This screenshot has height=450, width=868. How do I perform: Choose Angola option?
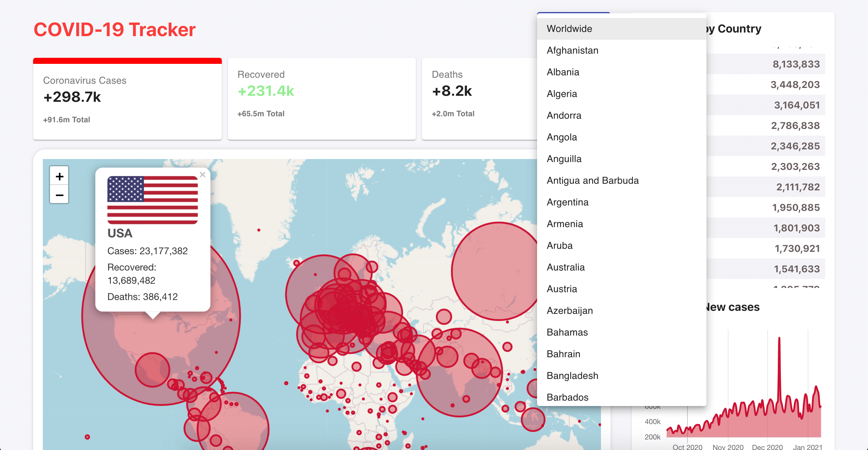click(x=621, y=137)
